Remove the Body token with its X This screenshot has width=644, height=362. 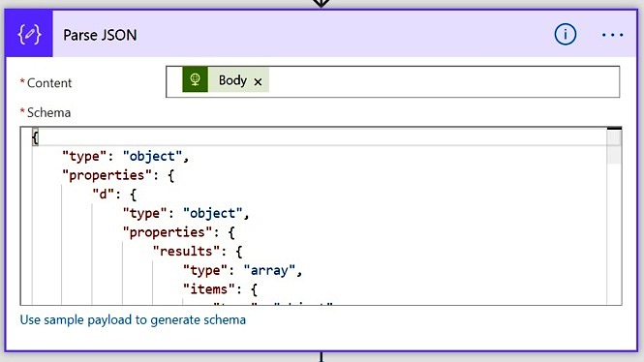coord(258,81)
